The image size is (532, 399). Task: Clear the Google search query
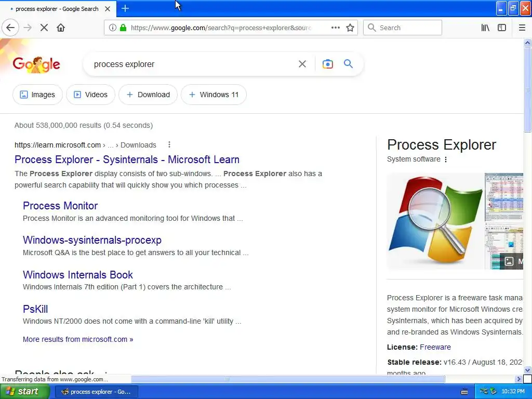tap(302, 64)
